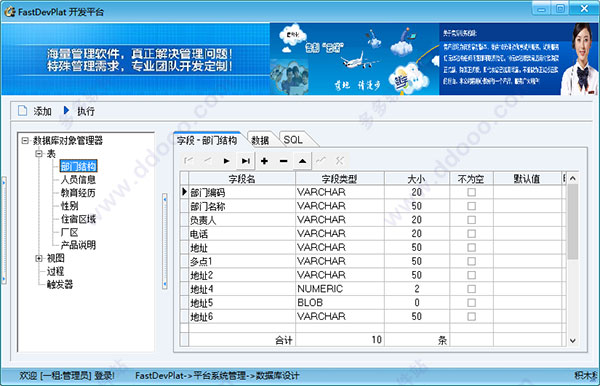Click the 添加 page icon
Image resolution: width=600 pixels, height=386 pixels.
click(23, 111)
